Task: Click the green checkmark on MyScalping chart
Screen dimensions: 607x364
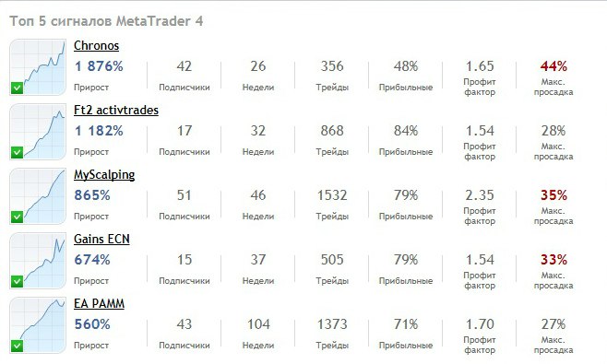Action: [17, 217]
